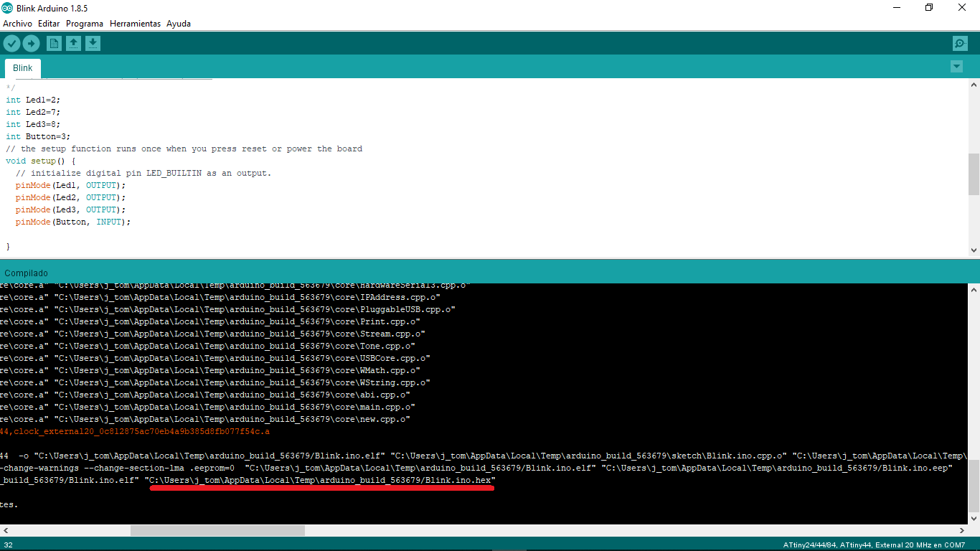Click the code line 'int Led3=8;'

point(33,125)
